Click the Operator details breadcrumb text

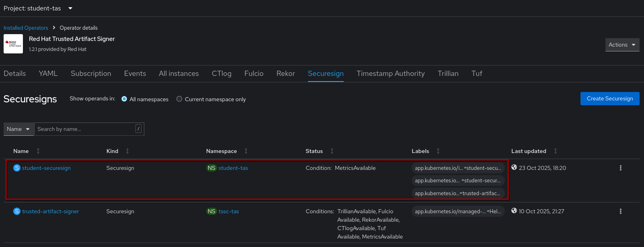79,28
